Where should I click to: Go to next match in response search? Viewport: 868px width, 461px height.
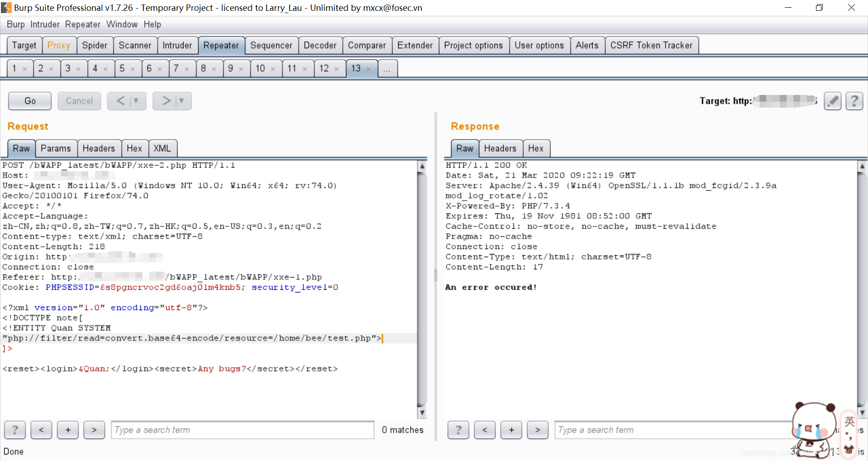pyautogui.click(x=538, y=430)
